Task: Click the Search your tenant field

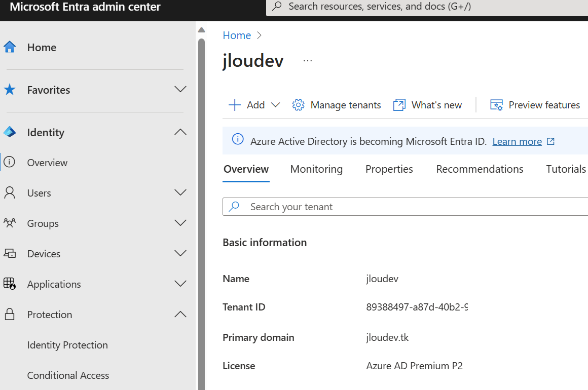Action: (x=406, y=207)
